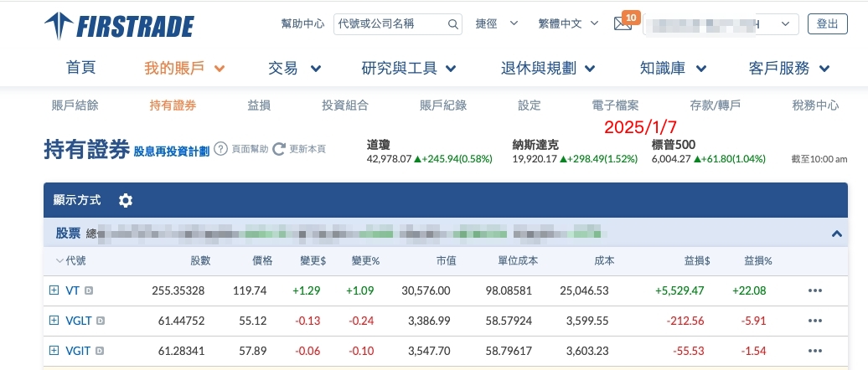The width and height of the screenshot is (868, 370).
Task: Click the 納斯達克 index label
Action: pos(535,145)
